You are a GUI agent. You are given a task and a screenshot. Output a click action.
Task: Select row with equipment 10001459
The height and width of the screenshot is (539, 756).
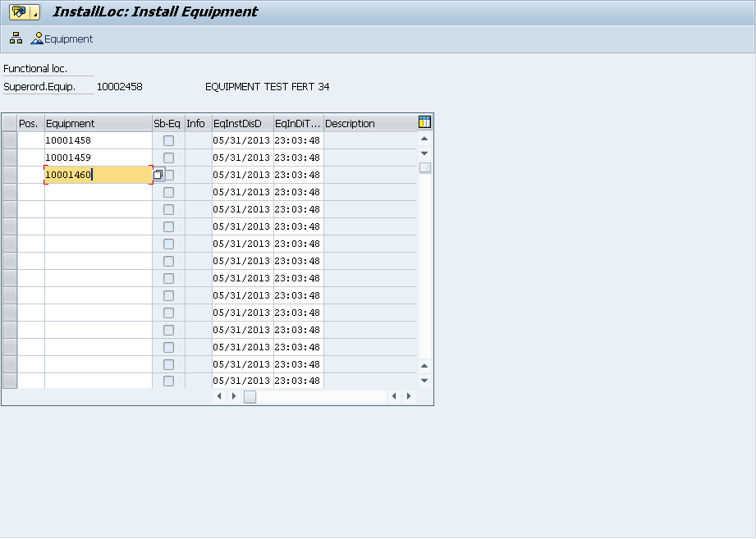pyautogui.click(x=10, y=158)
